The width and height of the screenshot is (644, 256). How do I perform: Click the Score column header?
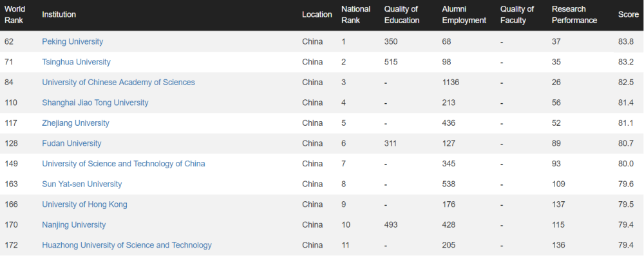(629, 14)
